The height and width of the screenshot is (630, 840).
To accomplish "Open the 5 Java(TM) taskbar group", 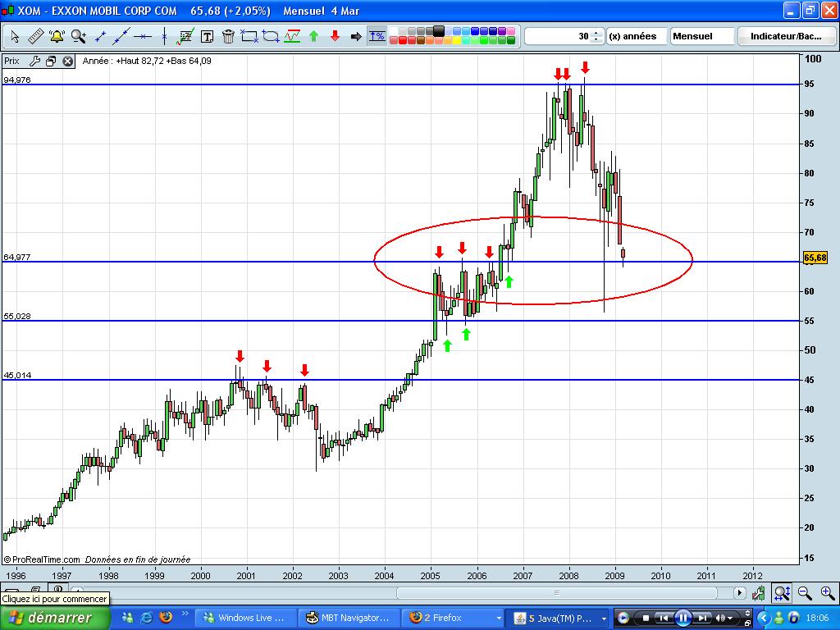I will 558,618.
